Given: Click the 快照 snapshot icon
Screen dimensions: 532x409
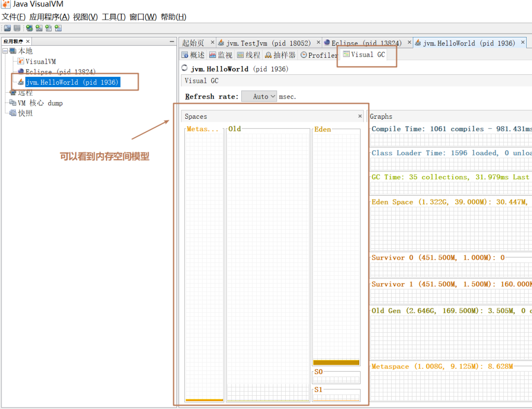Looking at the screenshot, I should coord(13,113).
